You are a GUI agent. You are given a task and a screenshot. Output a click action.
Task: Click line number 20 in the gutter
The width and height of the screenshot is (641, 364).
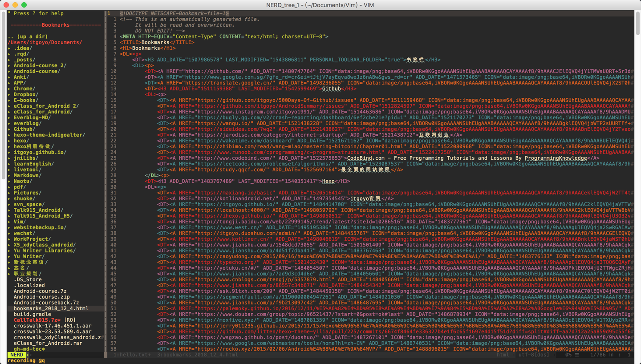click(113, 129)
